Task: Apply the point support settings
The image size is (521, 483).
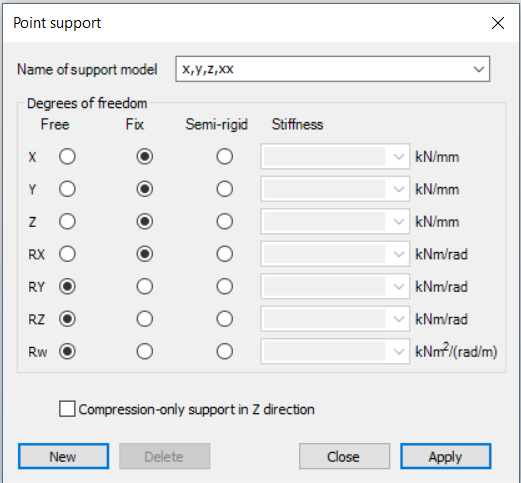Action: pyautogui.click(x=446, y=456)
